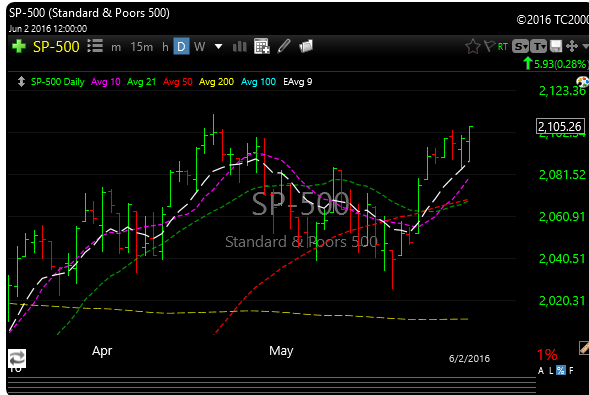Click the Avg 100 indicator label
589x395 pixels.
(x=258, y=81)
